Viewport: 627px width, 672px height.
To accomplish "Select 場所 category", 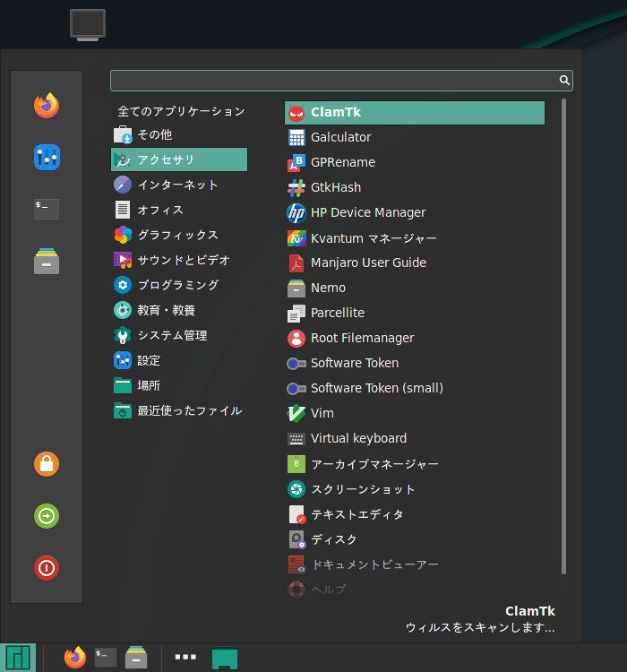I will pyautogui.click(x=179, y=385).
